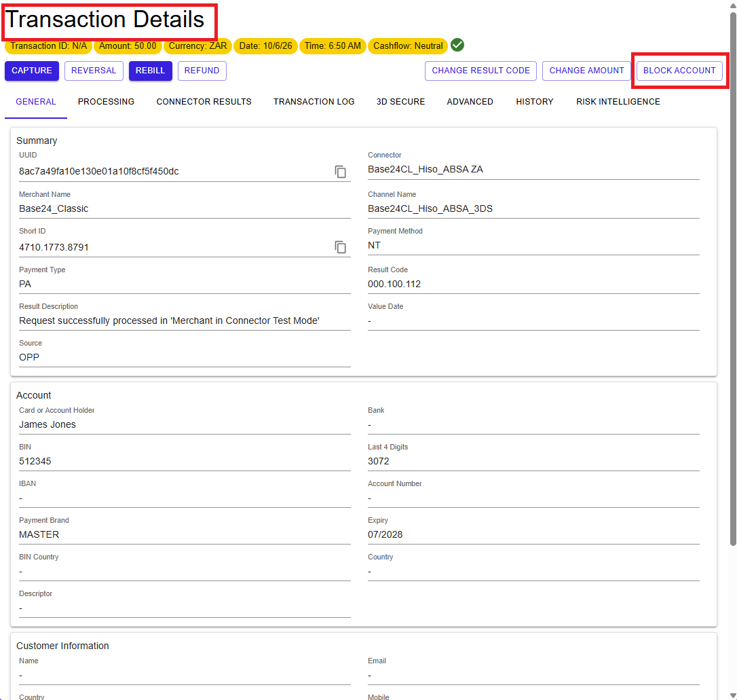Click the Customer Information section heading
This screenshot has width=737, height=700.
62,646
